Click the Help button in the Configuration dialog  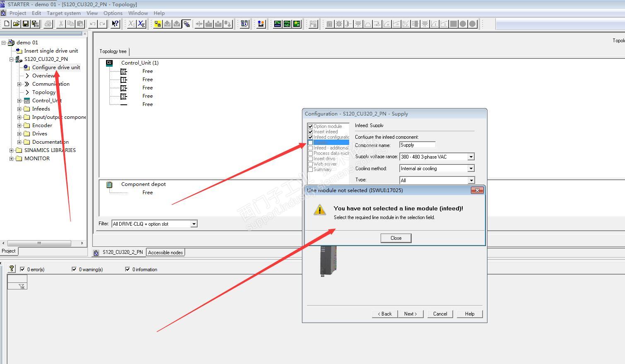(x=470, y=314)
